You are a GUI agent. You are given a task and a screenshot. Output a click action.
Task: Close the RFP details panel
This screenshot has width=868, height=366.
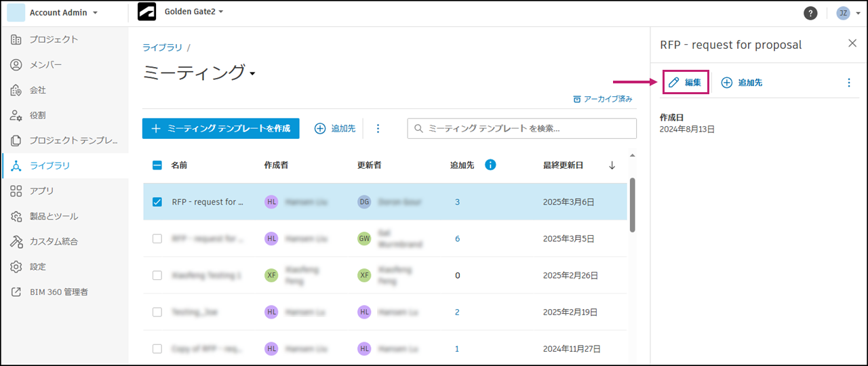pos(852,43)
